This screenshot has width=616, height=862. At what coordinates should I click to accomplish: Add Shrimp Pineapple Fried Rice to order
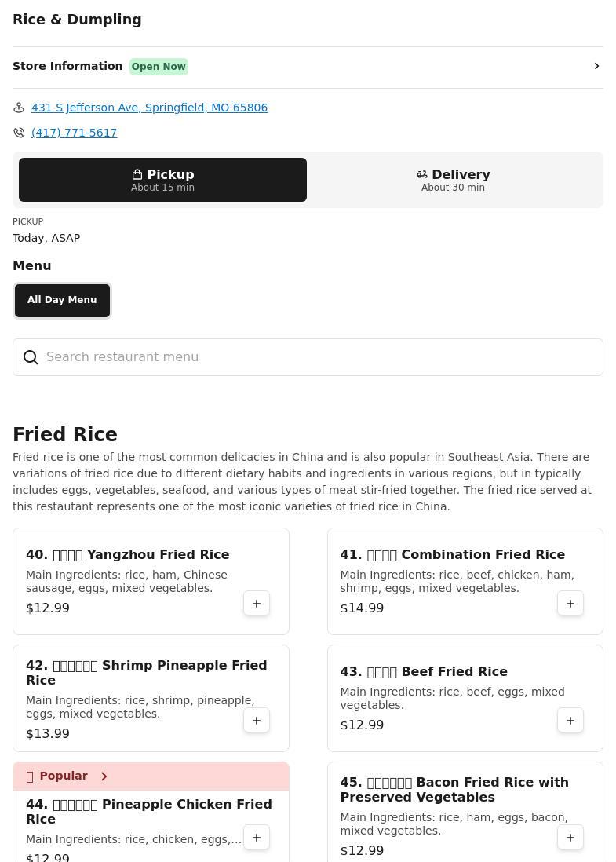coord(257,721)
